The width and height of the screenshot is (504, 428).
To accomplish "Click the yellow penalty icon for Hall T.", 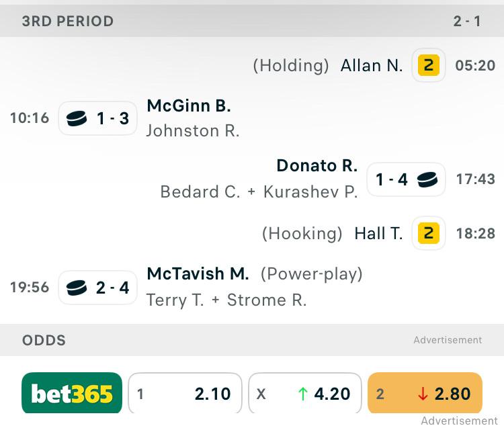I will [x=429, y=233].
